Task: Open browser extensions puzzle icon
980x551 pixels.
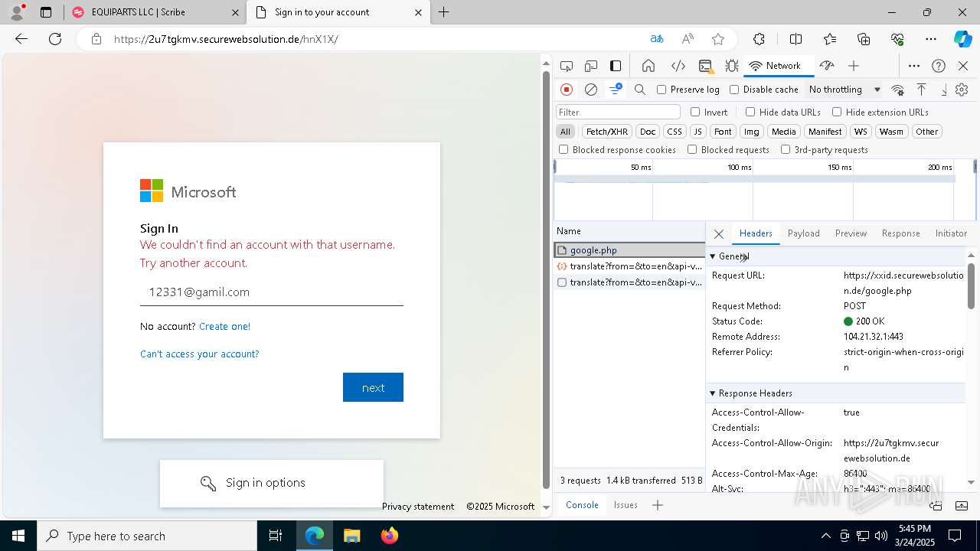Action: (759, 39)
